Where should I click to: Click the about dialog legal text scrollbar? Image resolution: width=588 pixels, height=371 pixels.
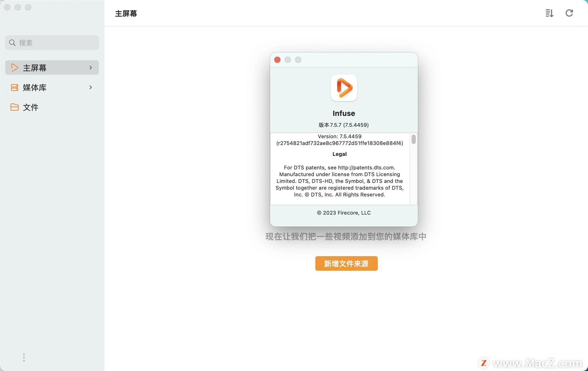click(414, 139)
